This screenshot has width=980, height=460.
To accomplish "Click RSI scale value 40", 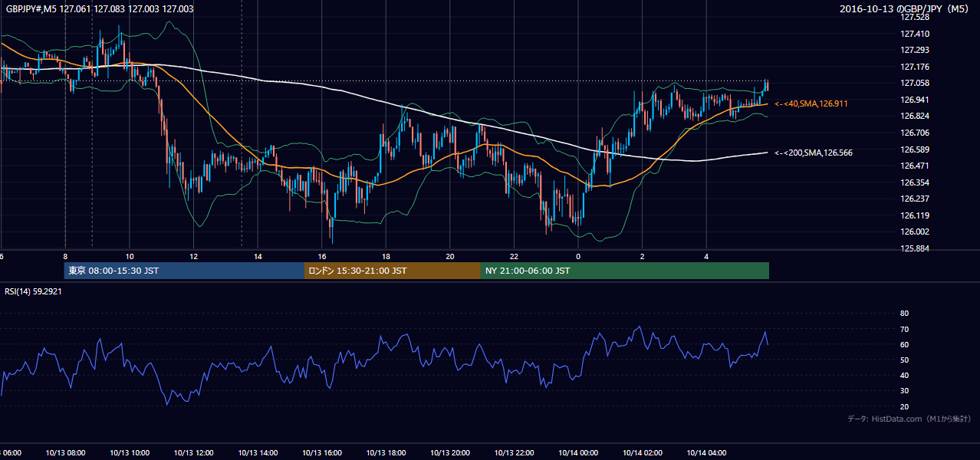I will (x=904, y=375).
